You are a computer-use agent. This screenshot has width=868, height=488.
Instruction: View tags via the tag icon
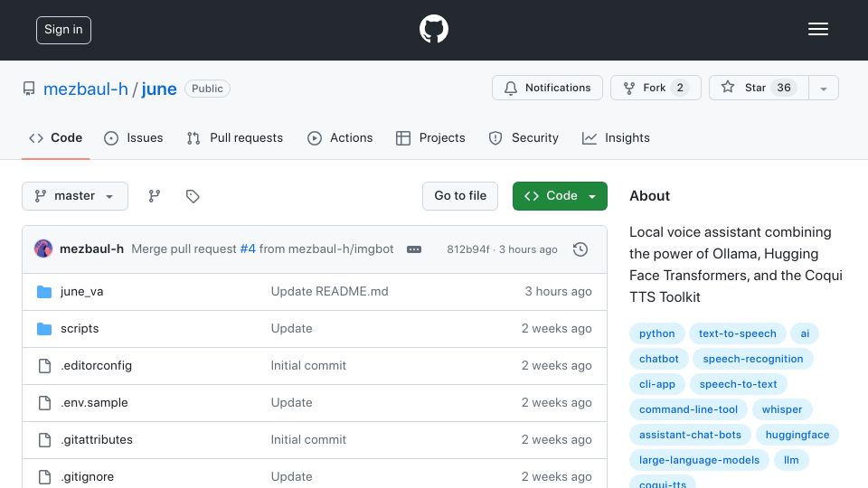point(193,196)
